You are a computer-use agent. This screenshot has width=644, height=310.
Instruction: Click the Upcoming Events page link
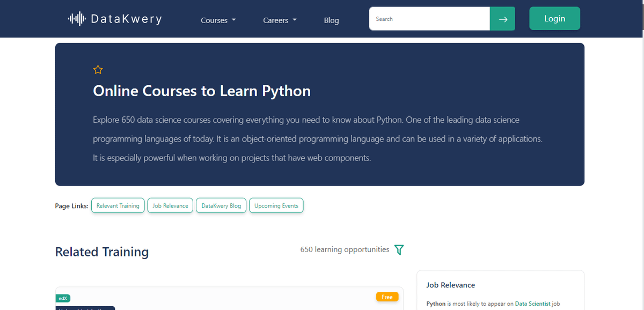coord(276,205)
